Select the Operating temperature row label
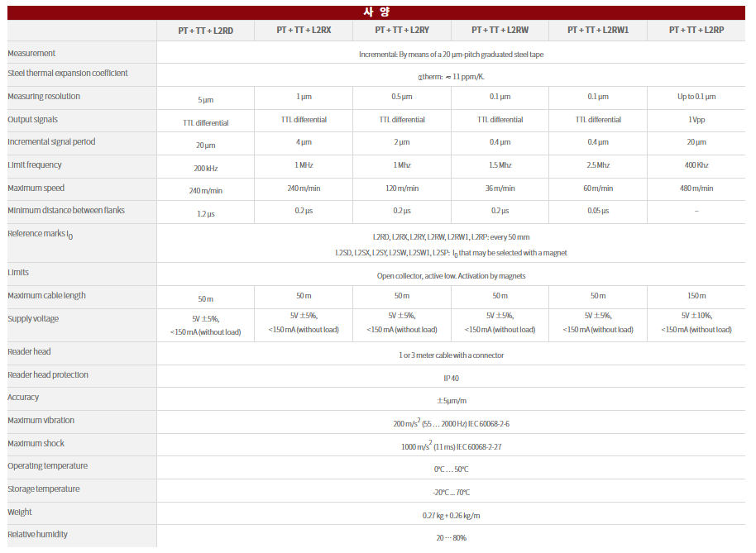This screenshot has height=553, width=756. point(47,466)
